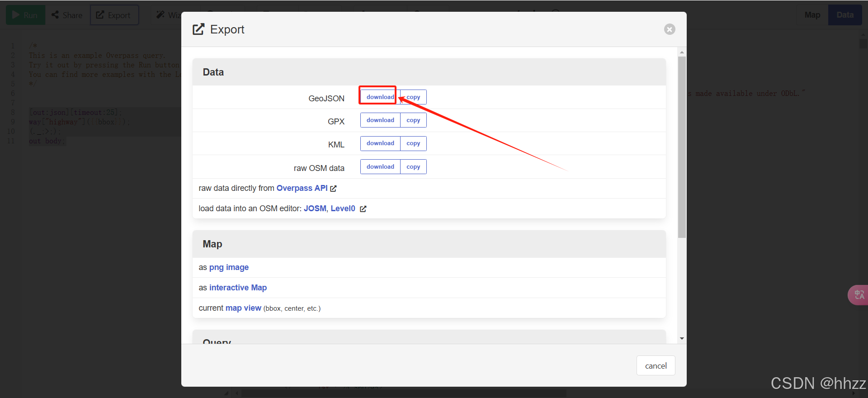Copy raw OSM data
The width and height of the screenshot is (868, 398).
(413, 167)
